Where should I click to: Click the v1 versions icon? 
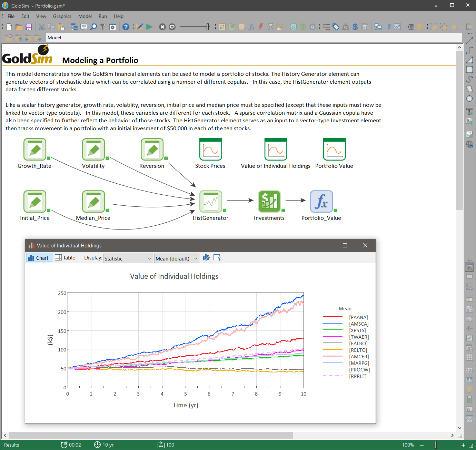coord(365,27)
